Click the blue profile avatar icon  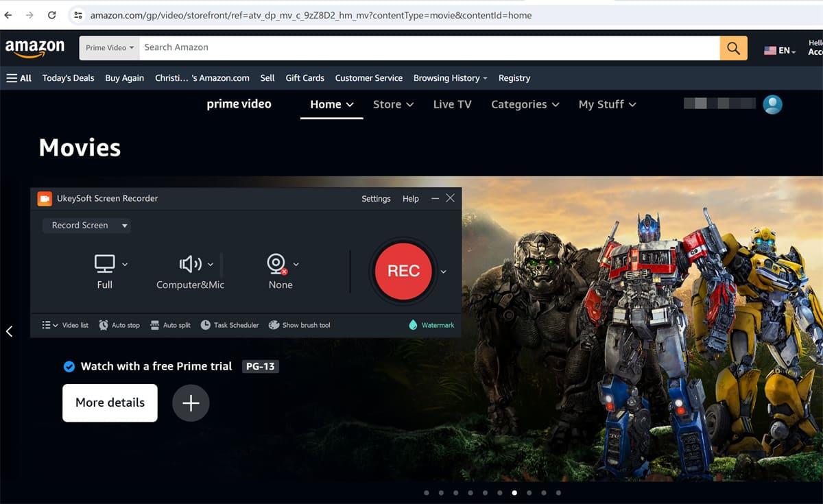pyautogui.click(x=773, y=104)
